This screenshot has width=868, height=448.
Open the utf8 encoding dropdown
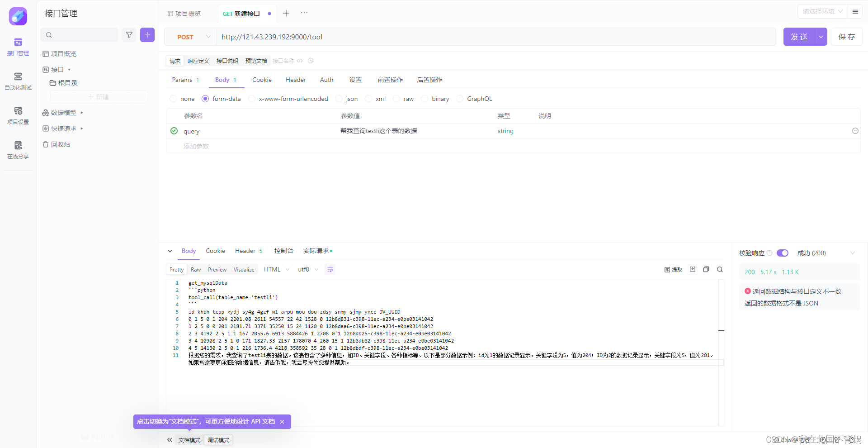tap(308, 269)
